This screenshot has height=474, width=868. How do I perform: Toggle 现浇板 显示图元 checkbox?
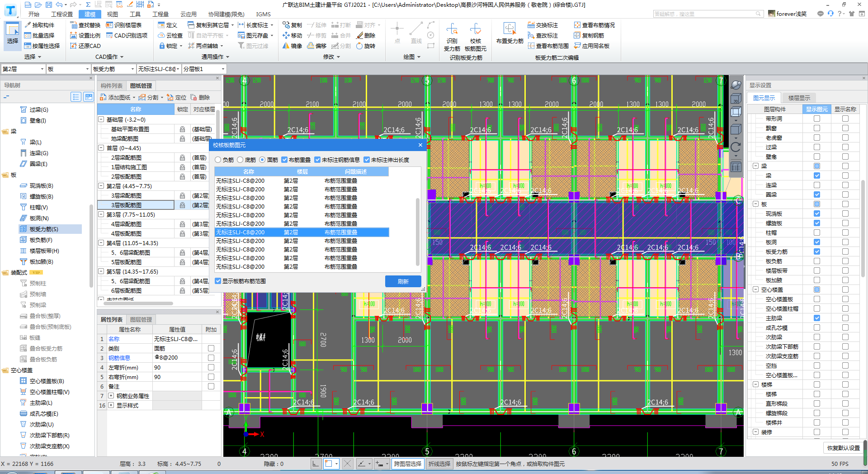pyautogui.click(x=817, y=213)
